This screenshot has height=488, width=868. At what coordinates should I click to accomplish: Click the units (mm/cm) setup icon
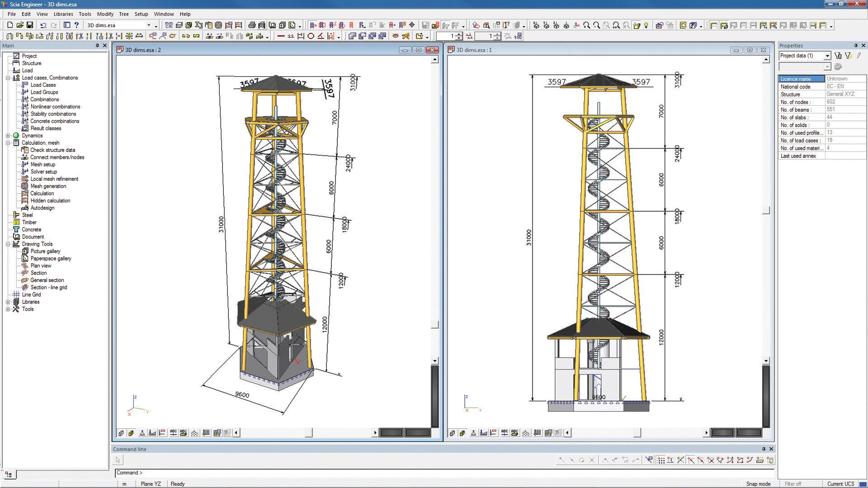[x=169, y=25]
